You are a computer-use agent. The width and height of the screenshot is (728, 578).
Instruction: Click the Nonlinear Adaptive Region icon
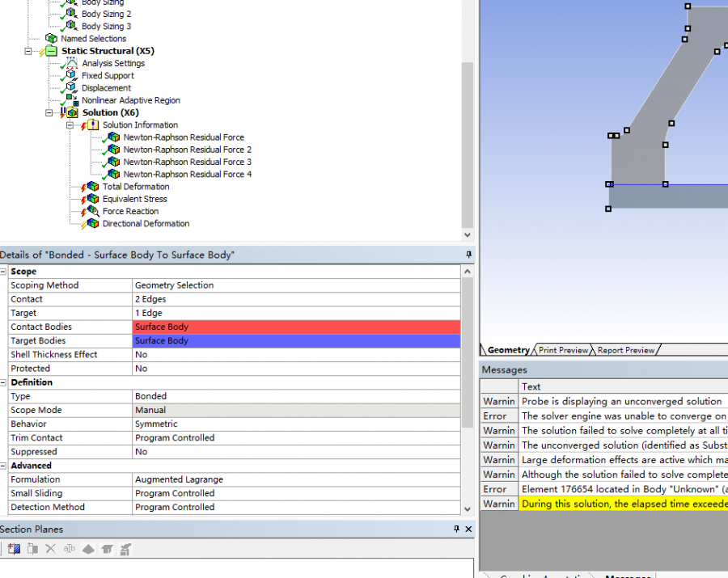[x=72, y=100]
